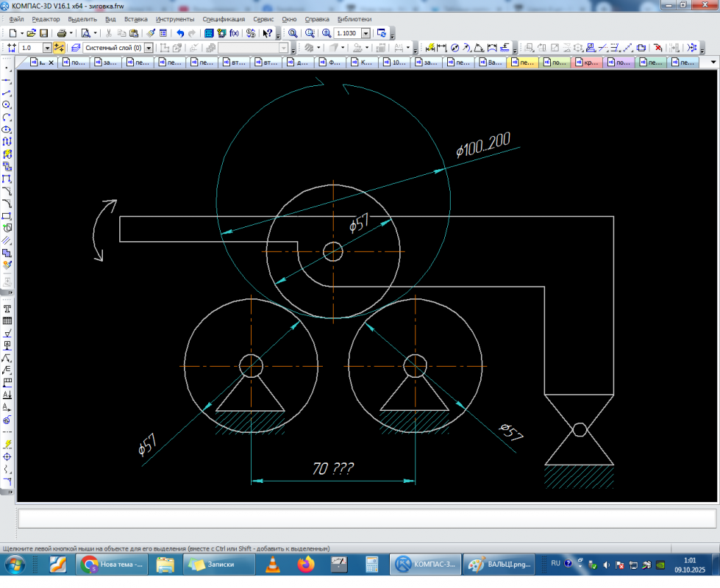Open the step value 1.0 dropdown
Viewport: 720px width, 588px height.
(47, 48)
